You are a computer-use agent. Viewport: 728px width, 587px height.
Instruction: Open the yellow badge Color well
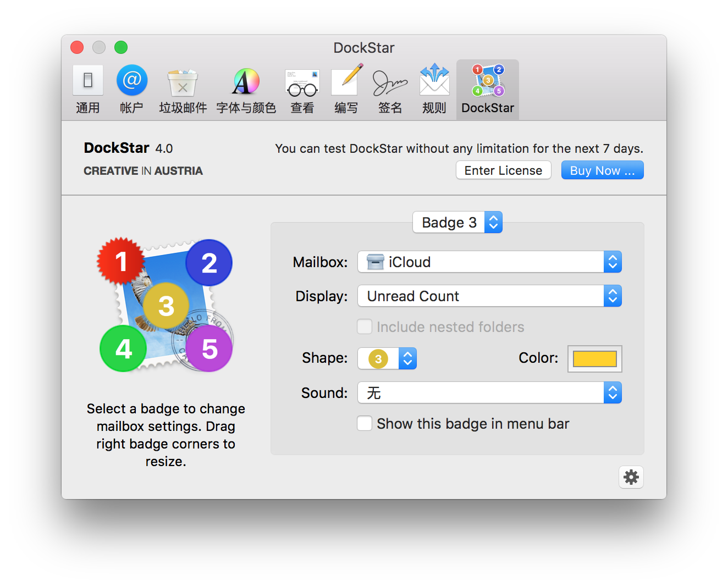click(595, 359)
